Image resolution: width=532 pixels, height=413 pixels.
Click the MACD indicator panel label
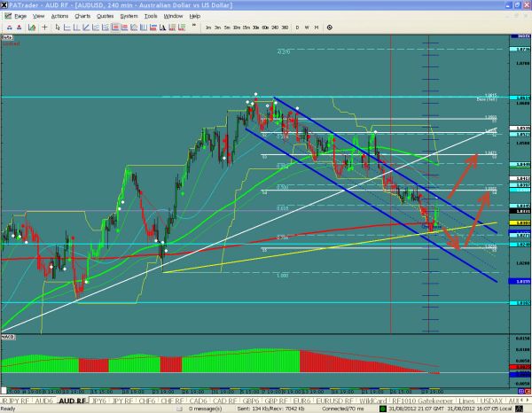pyautogui.click(x=7, y=337)
